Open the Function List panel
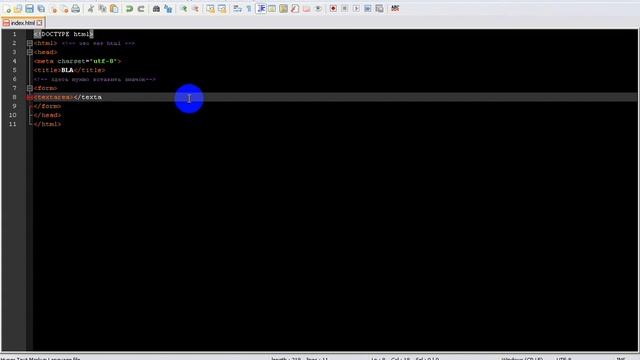Viewport: 640px width, 360px height. coord(295,9)
